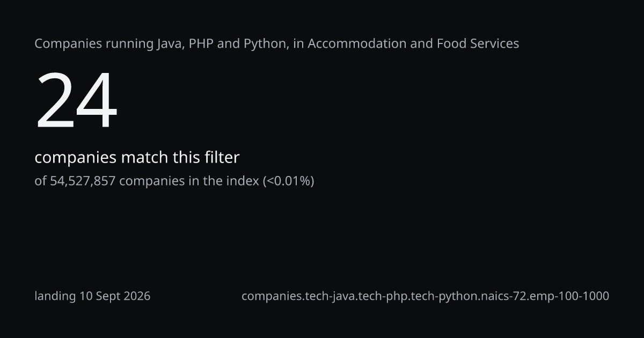Click the word 'landing' at the bottom left
Viewport: 644px width, 338px height.
click(55, 296)
